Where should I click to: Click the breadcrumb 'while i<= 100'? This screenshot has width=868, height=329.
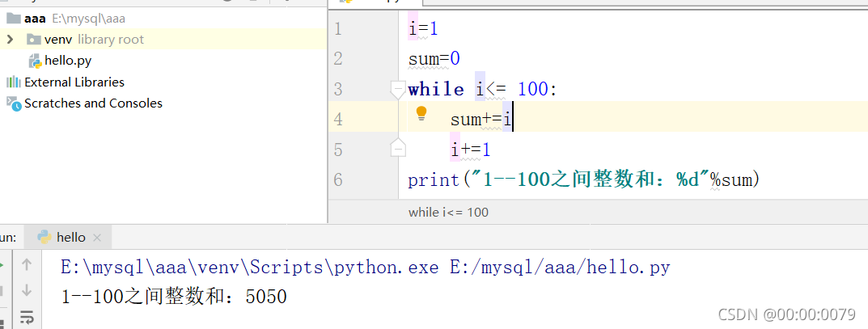click(x=448, y=212)
